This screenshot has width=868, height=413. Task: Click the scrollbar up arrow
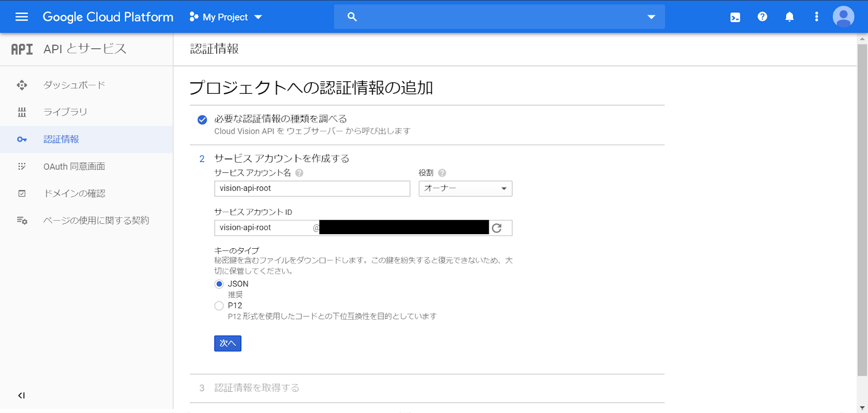[862, 38]
